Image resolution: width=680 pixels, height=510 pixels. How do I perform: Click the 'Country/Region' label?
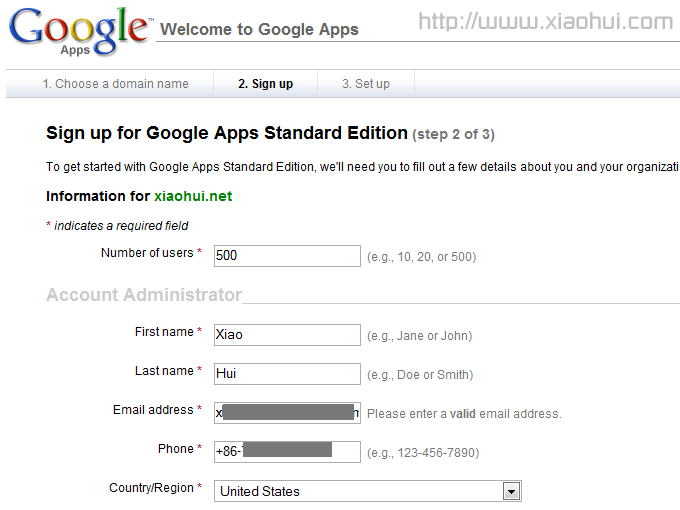151,488
